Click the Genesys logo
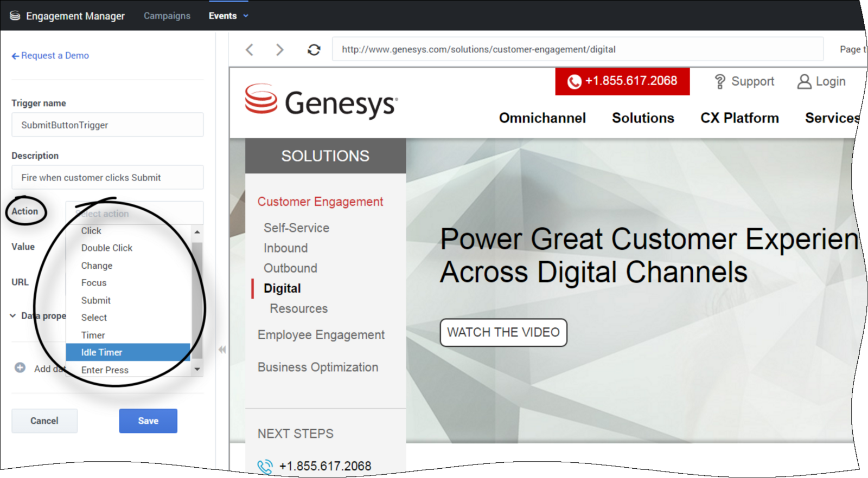 [321, 101]
